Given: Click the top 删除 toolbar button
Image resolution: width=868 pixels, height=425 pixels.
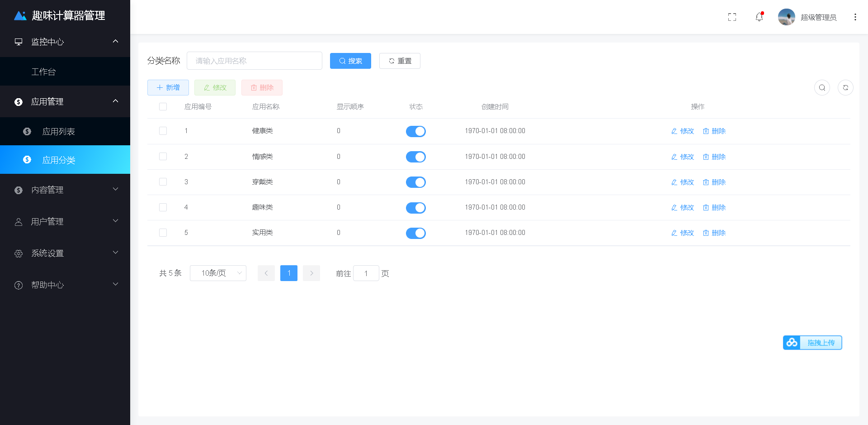Looking at the screenshot, I should coord(262,87).
